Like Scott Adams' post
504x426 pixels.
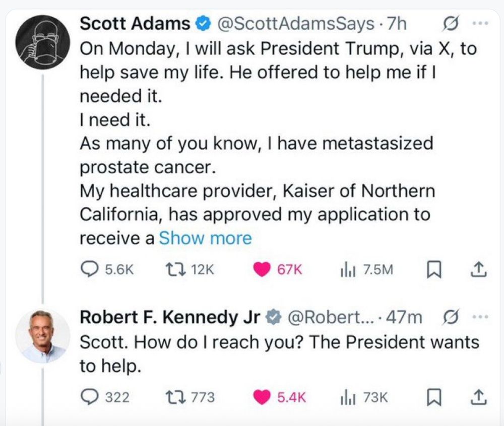point(261,270)
